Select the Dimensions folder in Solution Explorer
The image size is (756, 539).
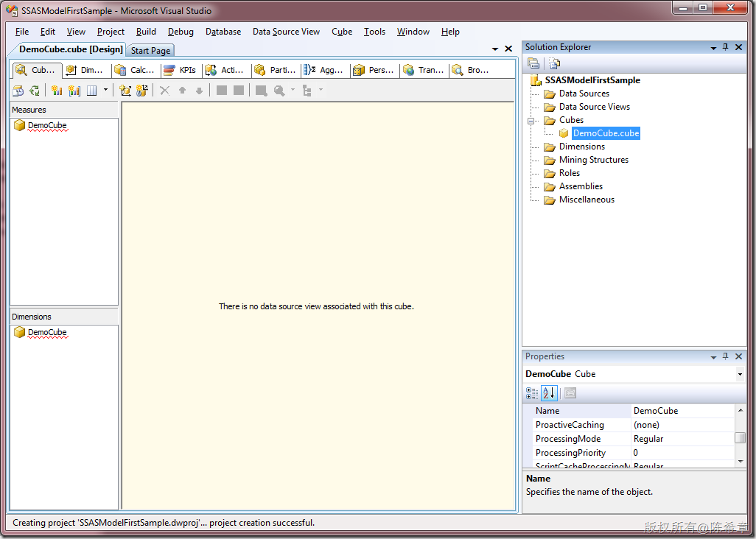point(582,147)
